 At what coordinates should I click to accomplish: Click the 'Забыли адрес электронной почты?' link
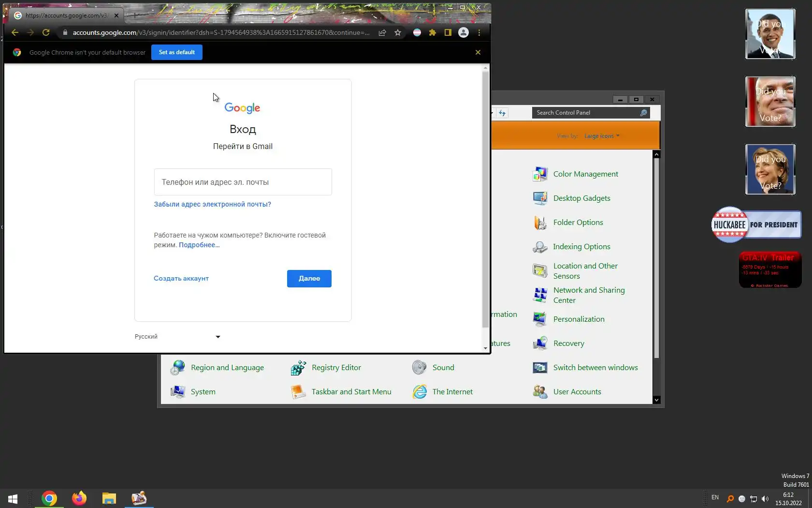coord(213,204)
